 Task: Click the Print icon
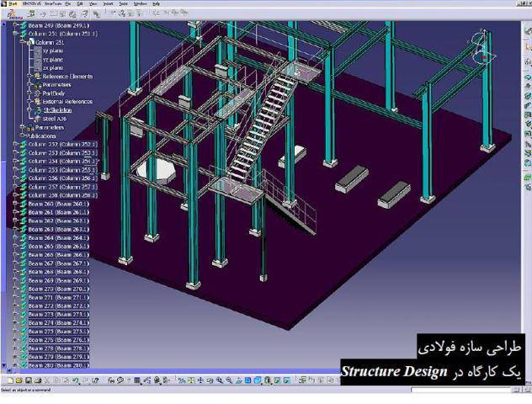pos(38,380)
